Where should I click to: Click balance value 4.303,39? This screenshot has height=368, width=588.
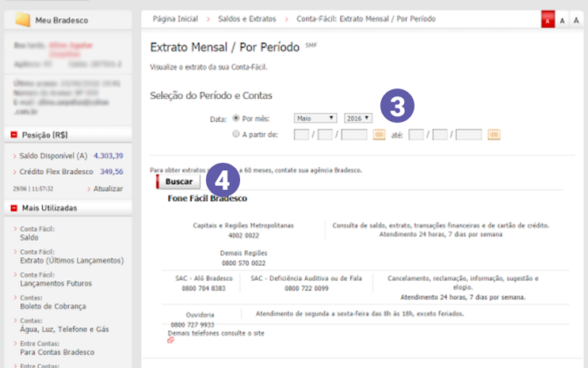click(x=108, y=156)
